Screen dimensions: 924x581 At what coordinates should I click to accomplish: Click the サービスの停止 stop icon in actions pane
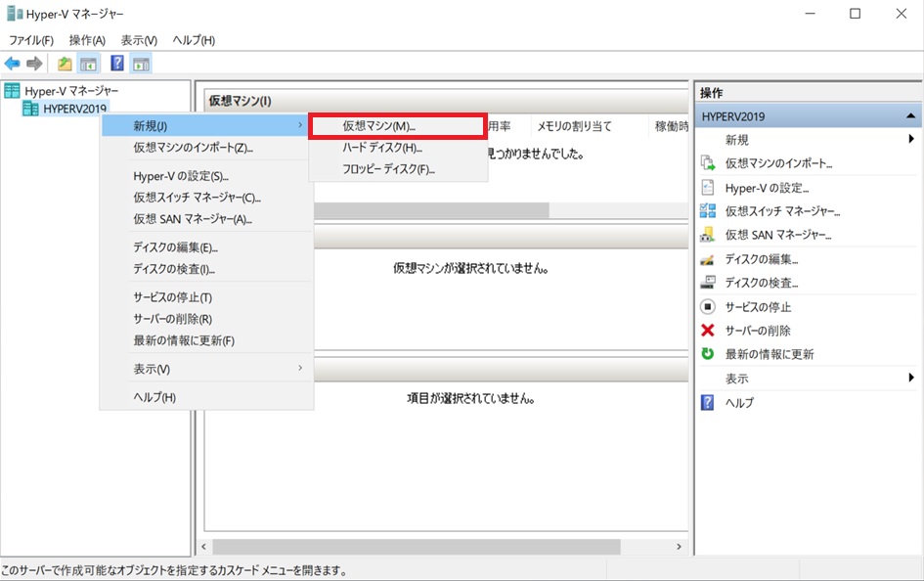tap(708, 307)
